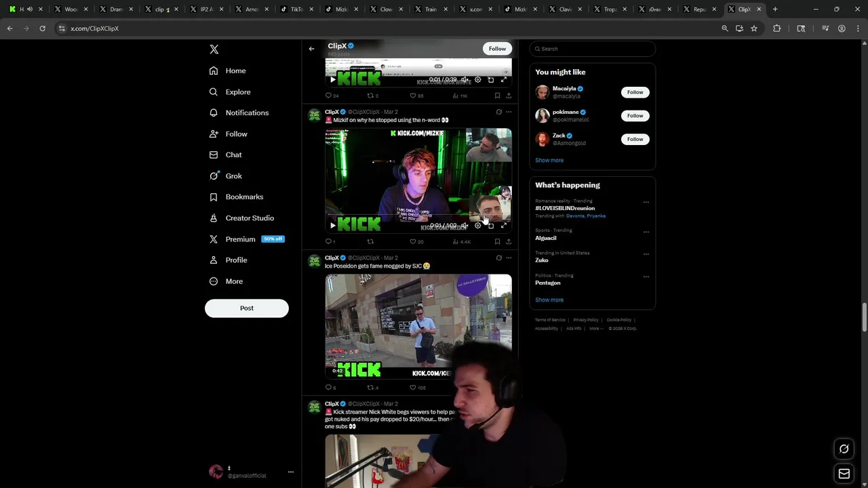868x488 pixels.
Task: Make the top 0:39 video fullscreen
Action: (504, 79)
